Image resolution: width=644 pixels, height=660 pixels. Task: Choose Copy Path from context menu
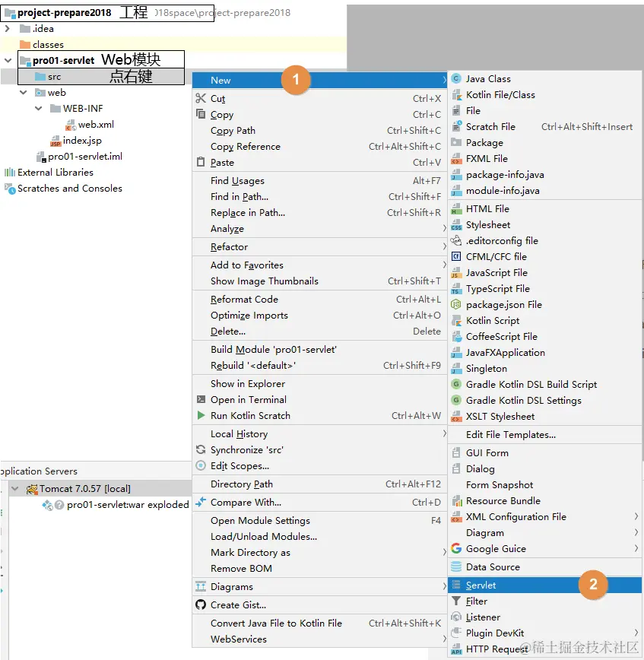coord(319,131)
